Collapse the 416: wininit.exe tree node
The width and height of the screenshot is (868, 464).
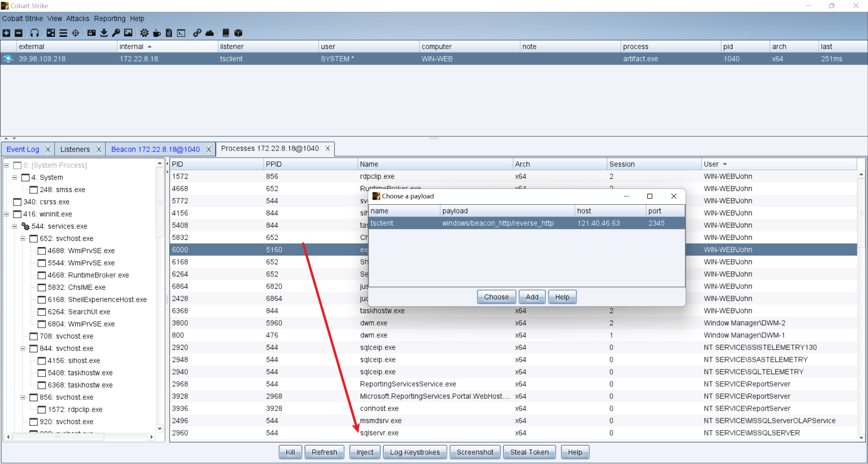point(6,214)
